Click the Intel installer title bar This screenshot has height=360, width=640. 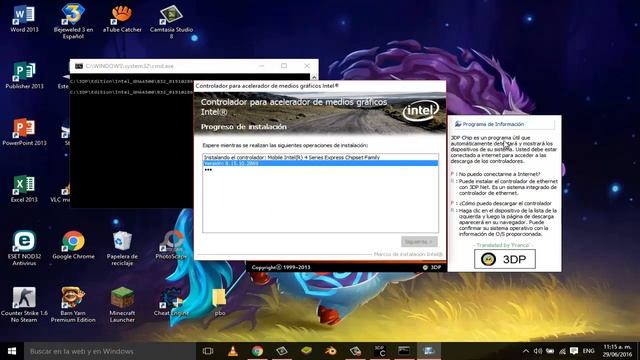[320, 86]
